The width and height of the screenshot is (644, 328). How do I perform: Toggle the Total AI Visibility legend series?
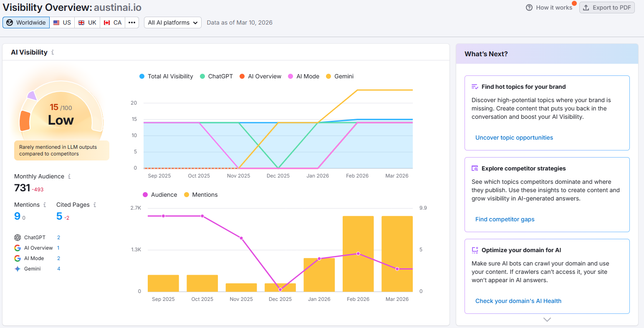[x=166, y=76]
